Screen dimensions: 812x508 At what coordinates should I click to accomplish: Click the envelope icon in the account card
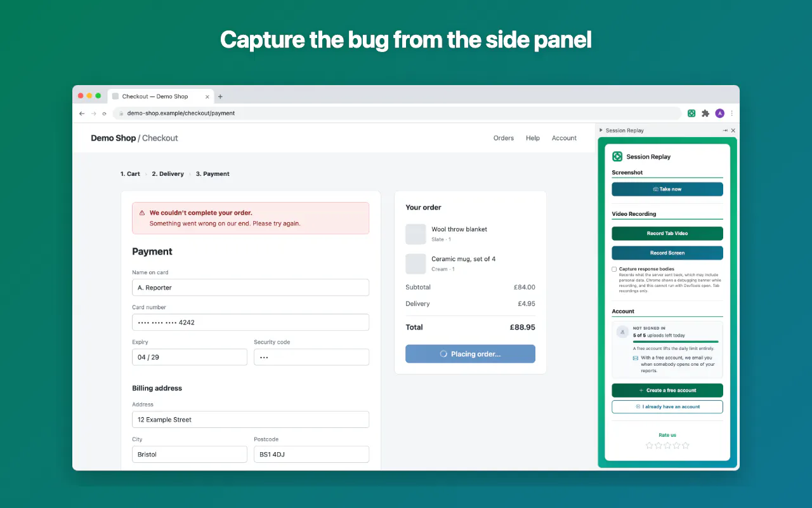click(636, 358)
